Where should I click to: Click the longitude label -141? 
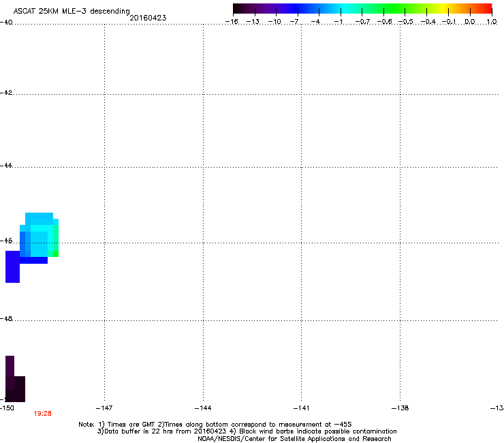[x=301, y=408]
